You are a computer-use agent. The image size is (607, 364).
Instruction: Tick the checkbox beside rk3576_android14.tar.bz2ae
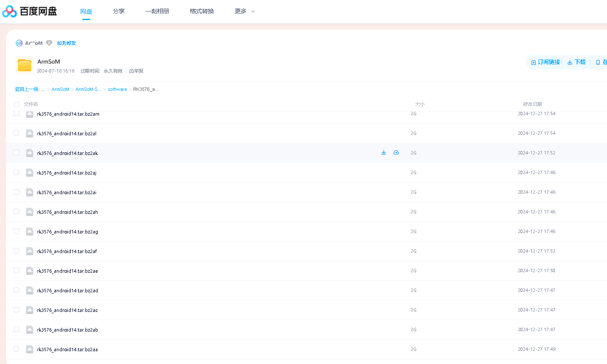[16, 270]
